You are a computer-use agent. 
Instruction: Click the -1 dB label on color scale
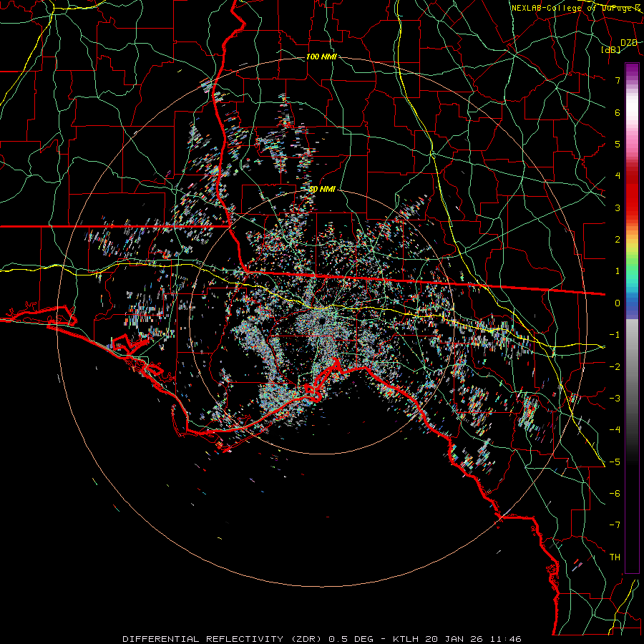(x=615, y=335)
